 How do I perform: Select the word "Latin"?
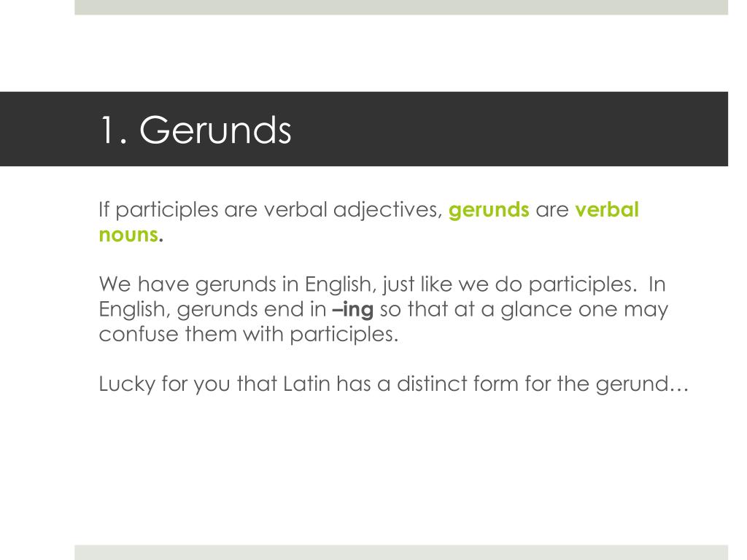[306, 384]
